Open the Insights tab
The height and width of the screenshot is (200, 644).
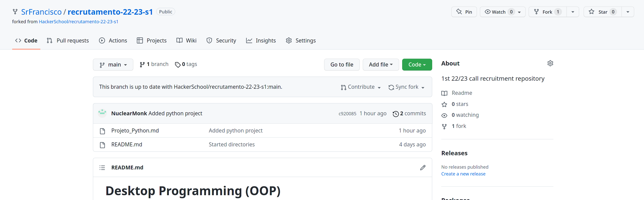pos(261,40)
